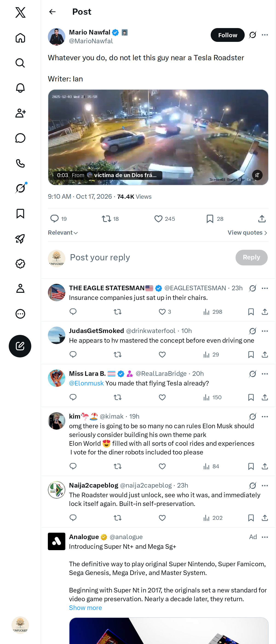The width and height of the screenshot is (276, 644).
Task: Expand the Relevant replies sort dropdown
Action: pos(63,233)
